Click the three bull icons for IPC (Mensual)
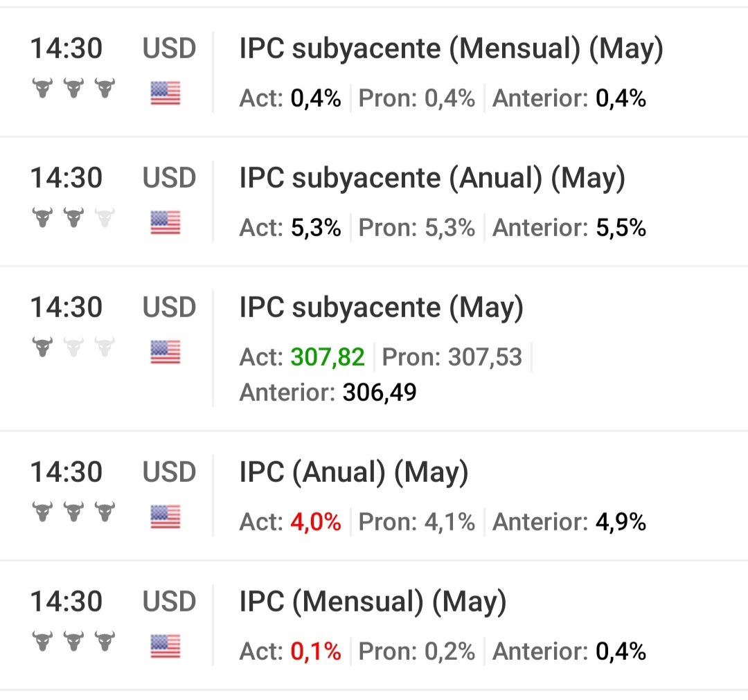The image size is (748, 700). [x=73, y=640]
